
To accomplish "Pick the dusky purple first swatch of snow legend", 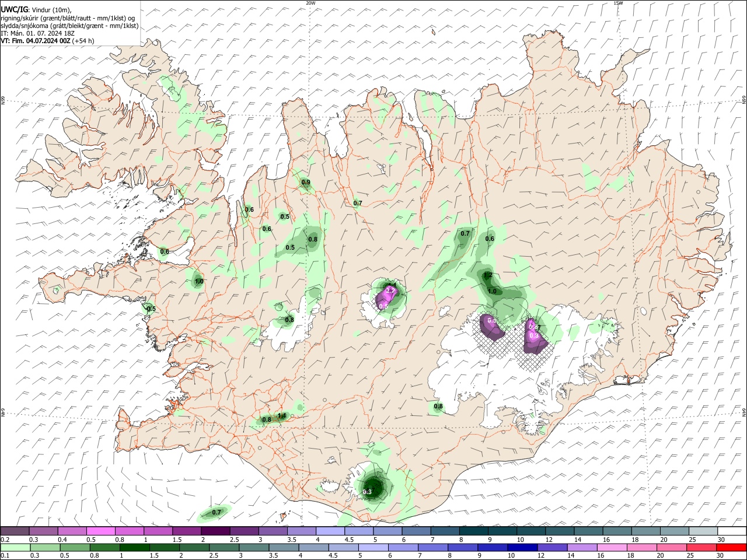I will (x=15, y=531).
